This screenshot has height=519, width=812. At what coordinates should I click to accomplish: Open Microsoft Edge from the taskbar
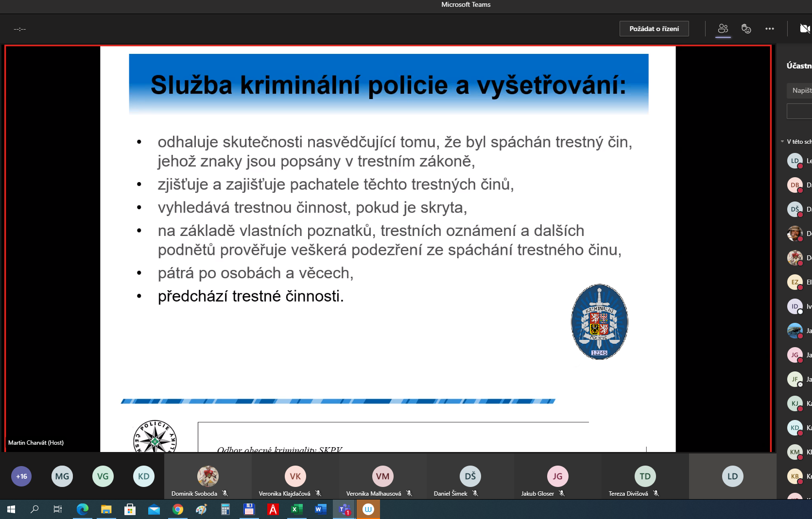click(83, 509)
